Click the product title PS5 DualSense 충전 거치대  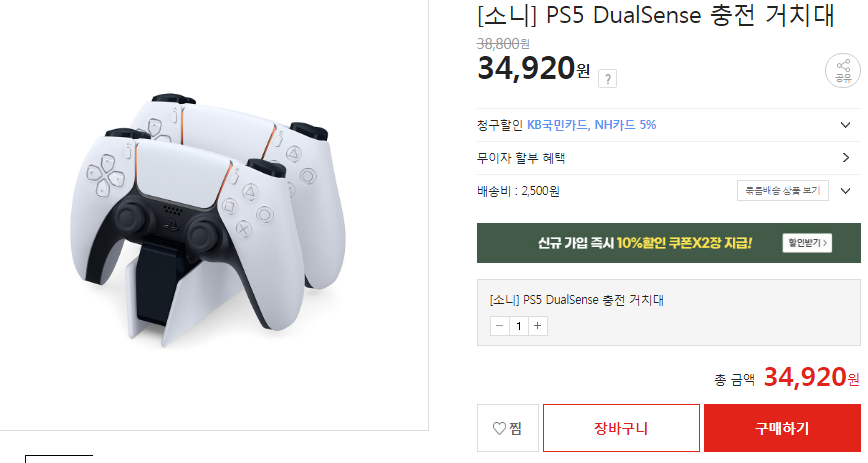(x=656, y=14)
